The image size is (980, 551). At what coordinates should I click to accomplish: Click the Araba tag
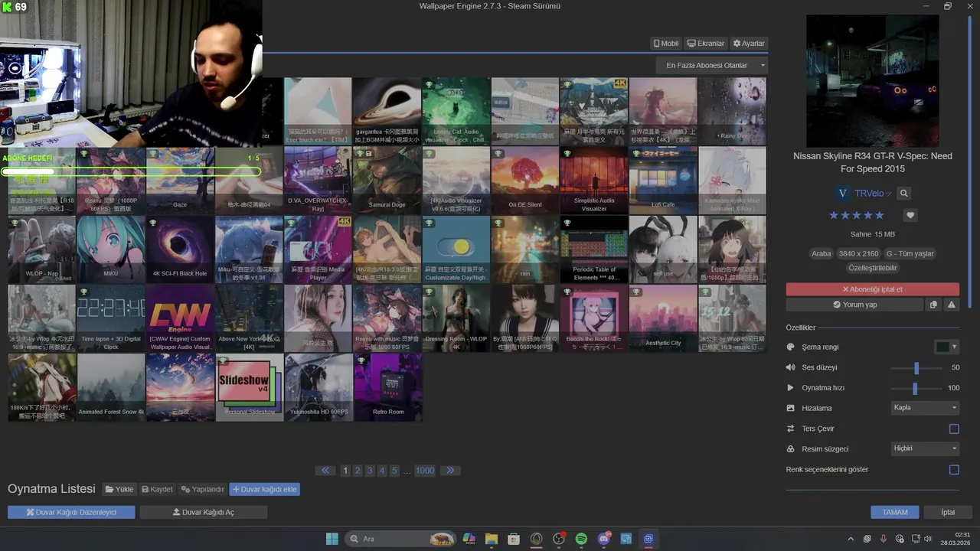pos(822,253)
